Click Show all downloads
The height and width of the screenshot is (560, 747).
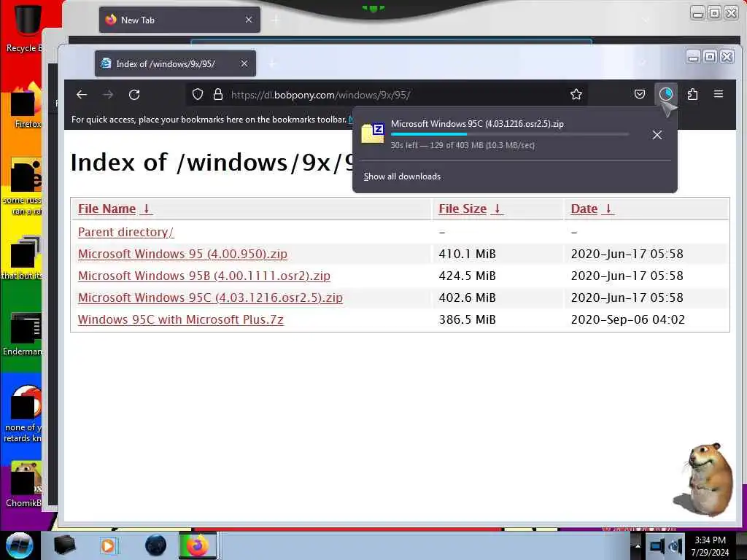point(402,176)
